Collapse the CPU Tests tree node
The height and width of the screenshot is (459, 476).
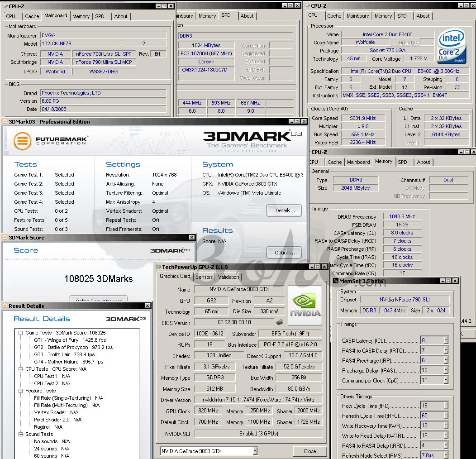[21, 369]
